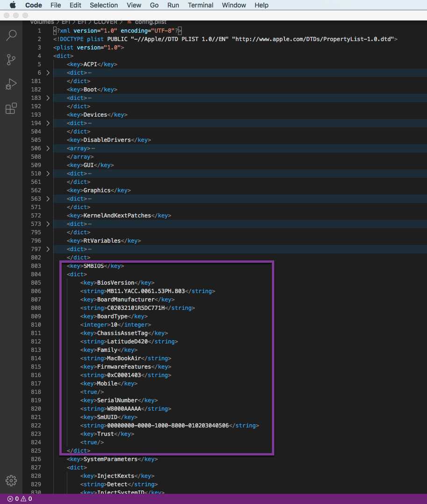
Task: Expand the folded dict at line 6
Action: [48, 73]
